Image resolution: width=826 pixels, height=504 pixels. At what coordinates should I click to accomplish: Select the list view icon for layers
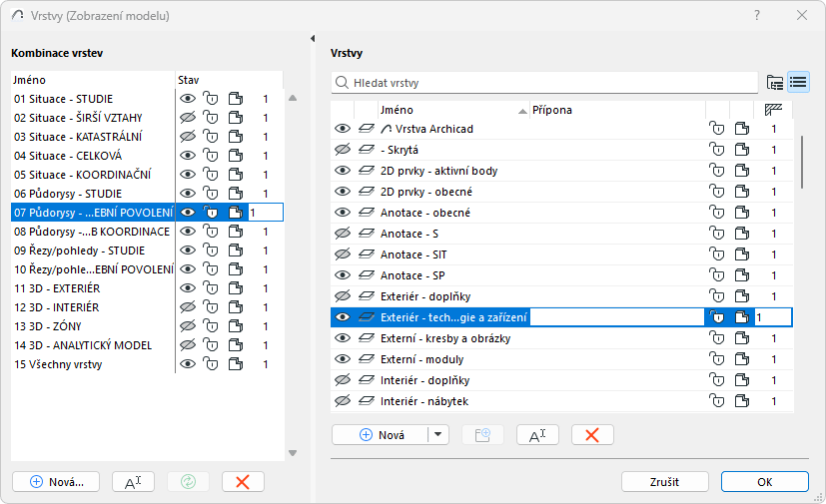point(798,82)
